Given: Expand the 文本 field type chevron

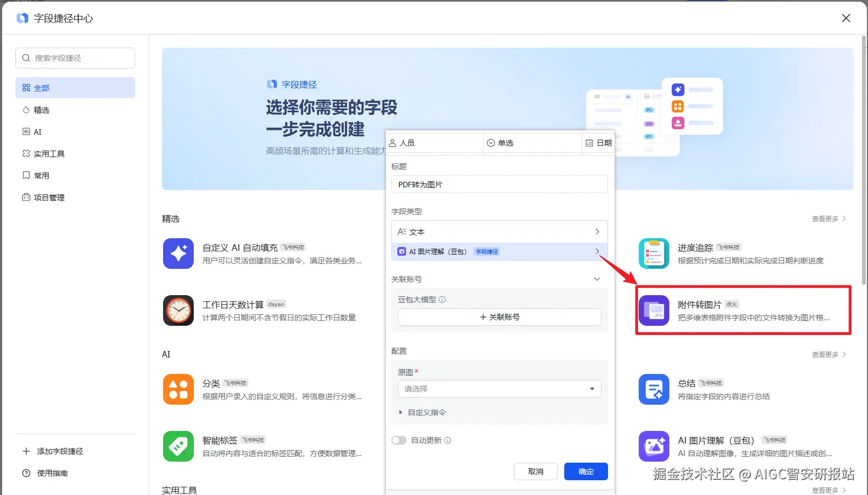Looking at the screenshot, I should pos(597,232).
